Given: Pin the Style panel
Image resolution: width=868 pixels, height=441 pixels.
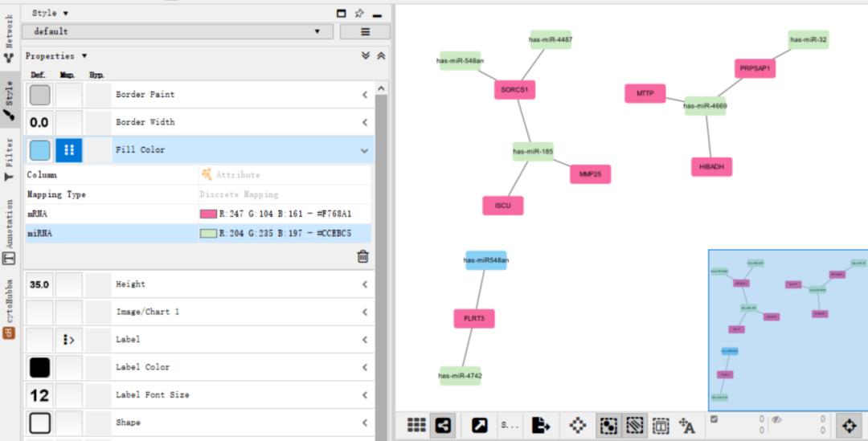Looking at the screenshot, I should coord(359,14).
